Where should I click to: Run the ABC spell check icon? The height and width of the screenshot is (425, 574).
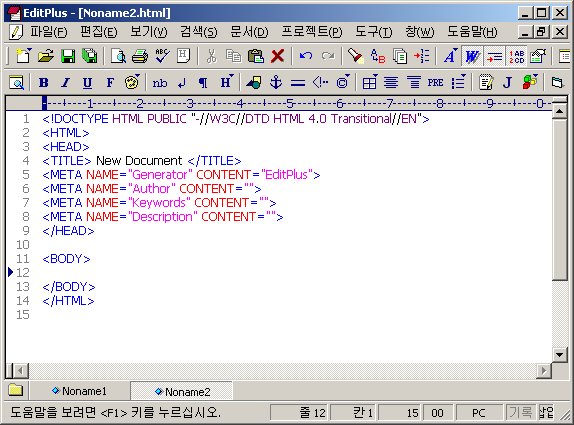pyautogui.click(x=161, y=56)
